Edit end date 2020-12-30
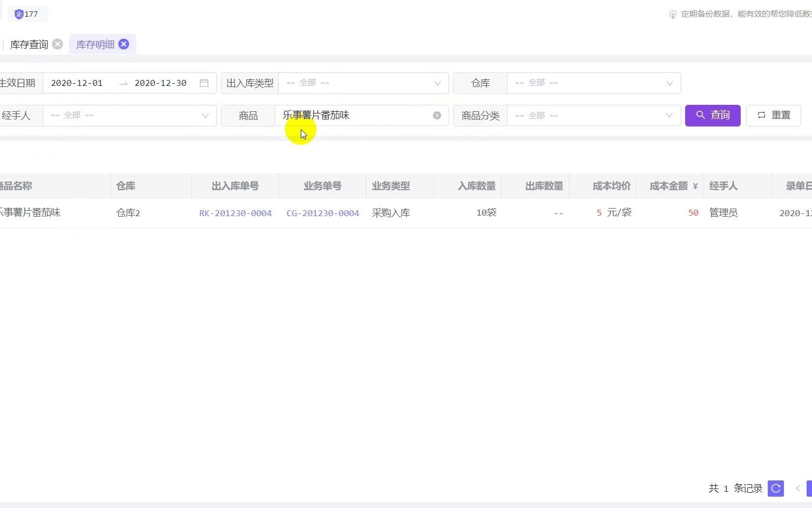Screen dimensions: 812x508 pos(160,83)
